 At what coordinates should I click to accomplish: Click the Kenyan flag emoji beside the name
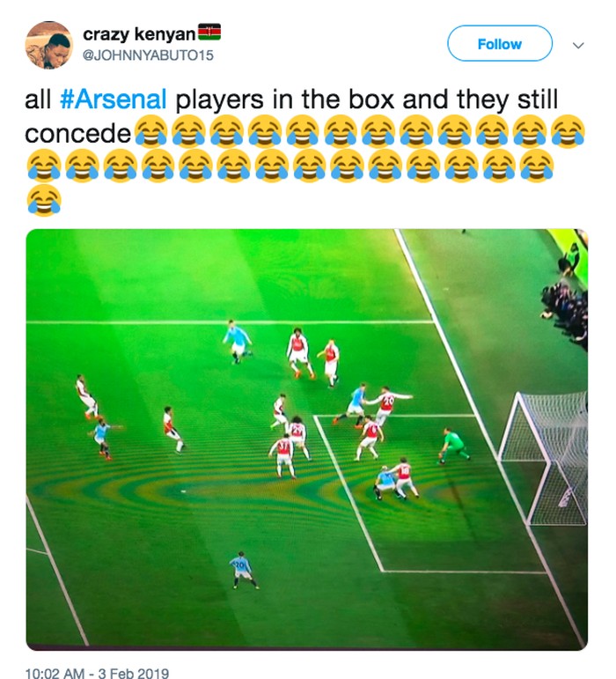point(209,33)
